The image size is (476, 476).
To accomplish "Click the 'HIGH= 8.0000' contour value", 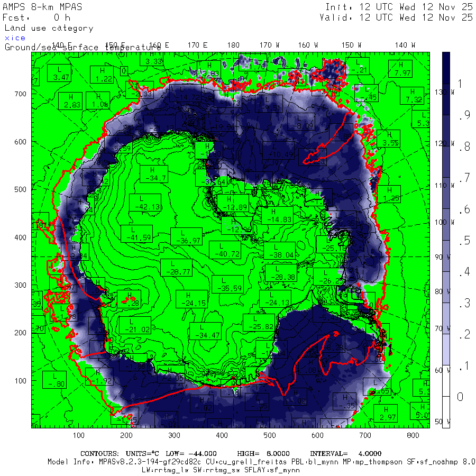I will tap(263, 454).
